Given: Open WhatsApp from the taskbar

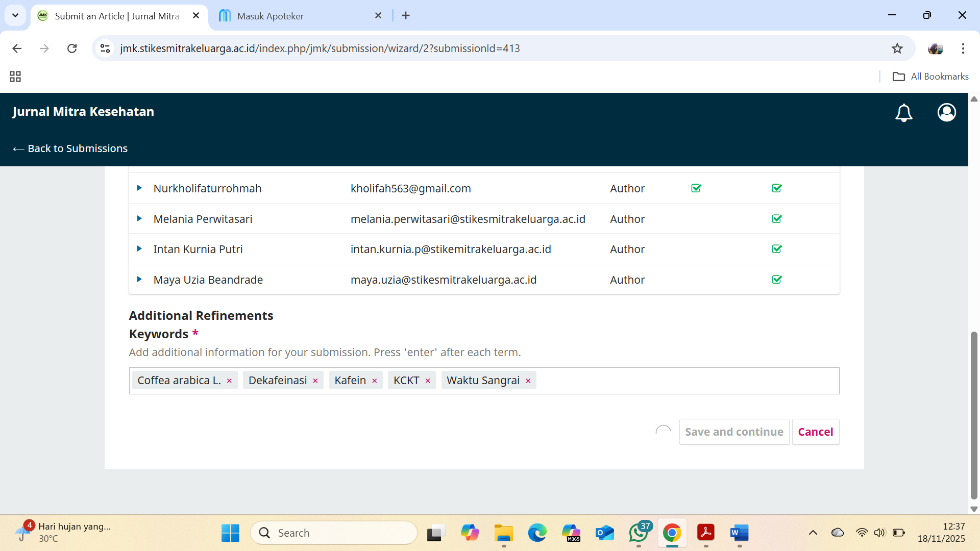Looking at the screenshot, I should click(638, 533).
